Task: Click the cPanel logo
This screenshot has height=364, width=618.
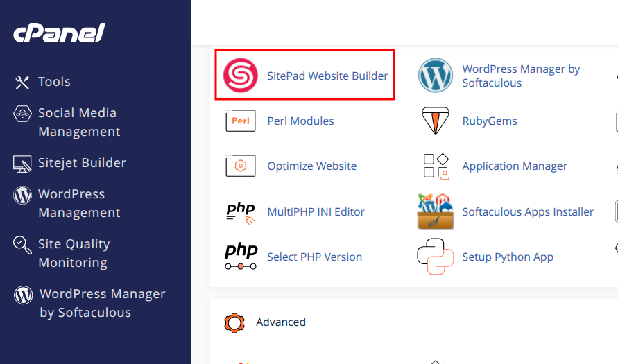Action: (x=59, y=33)
